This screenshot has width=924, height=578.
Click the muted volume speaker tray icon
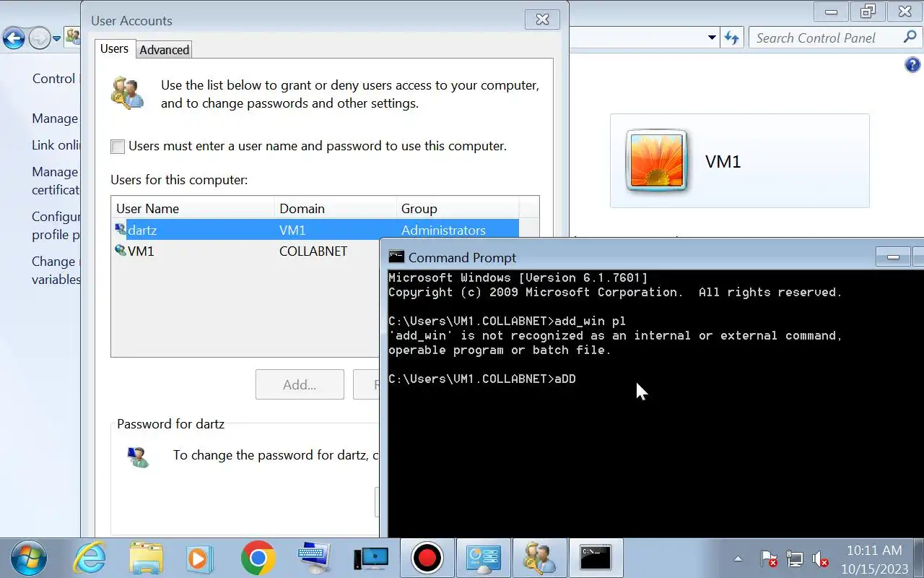[x=820, y=558]
